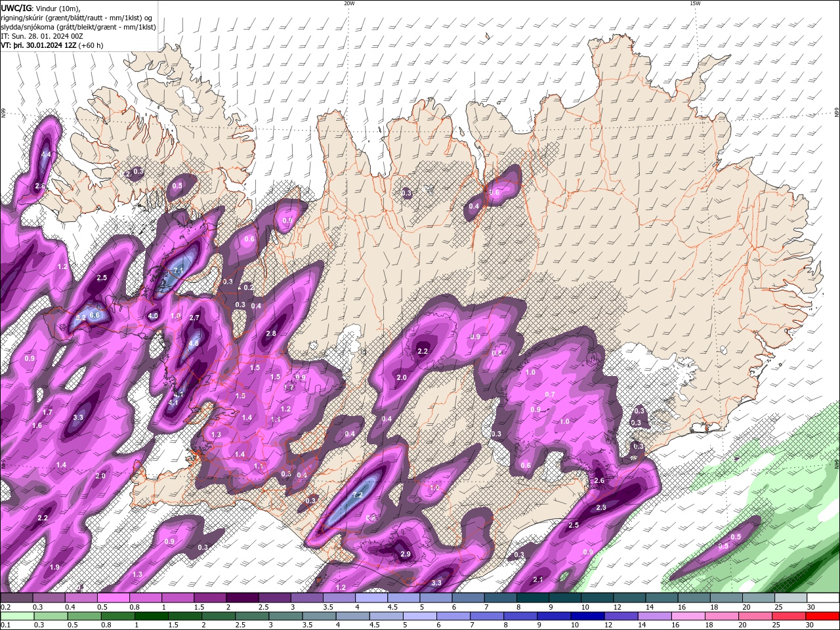Click the bright pink snow swatch between 0.5 and 0.8
The height and width of the screenshot is (630, 840).
point(113,598)
